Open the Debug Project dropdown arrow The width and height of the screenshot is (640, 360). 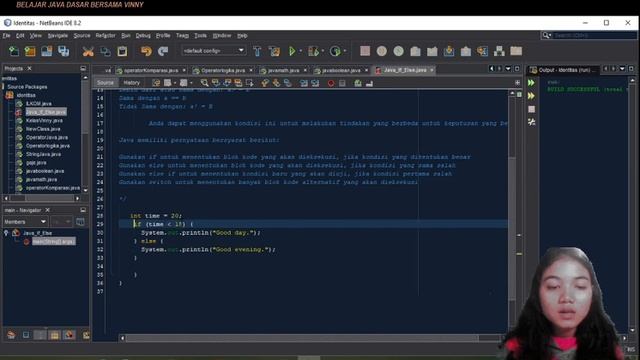(322, 51)
